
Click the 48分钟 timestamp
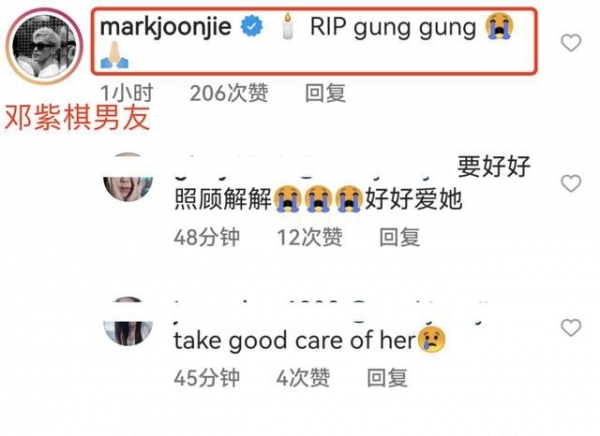(207, 237)
